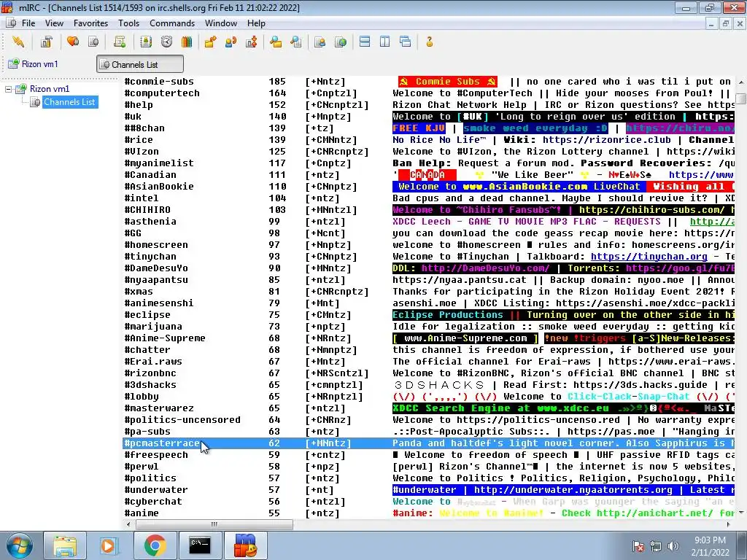The image size is (747, 560).
Task: Select the ##8chan channel row
Action: tap(427, 128)
